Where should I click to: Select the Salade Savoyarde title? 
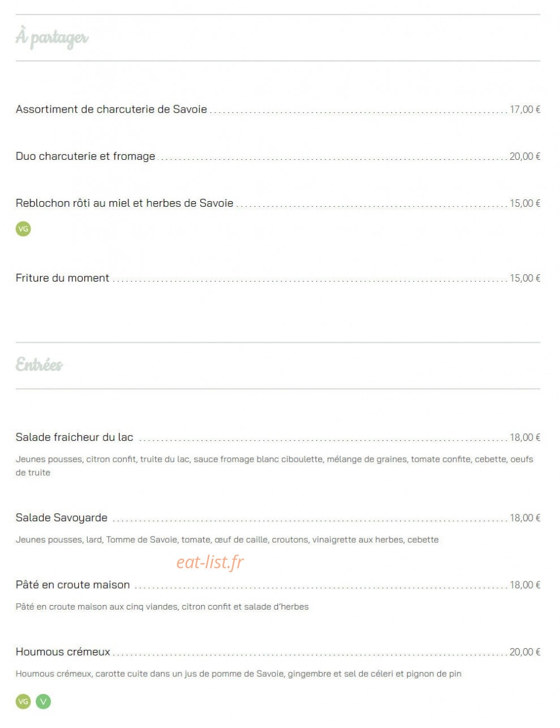[x=61, y=518]
